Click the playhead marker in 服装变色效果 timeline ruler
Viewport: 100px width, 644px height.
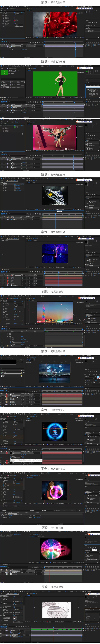pyautogui.click(x=76, y=43)
